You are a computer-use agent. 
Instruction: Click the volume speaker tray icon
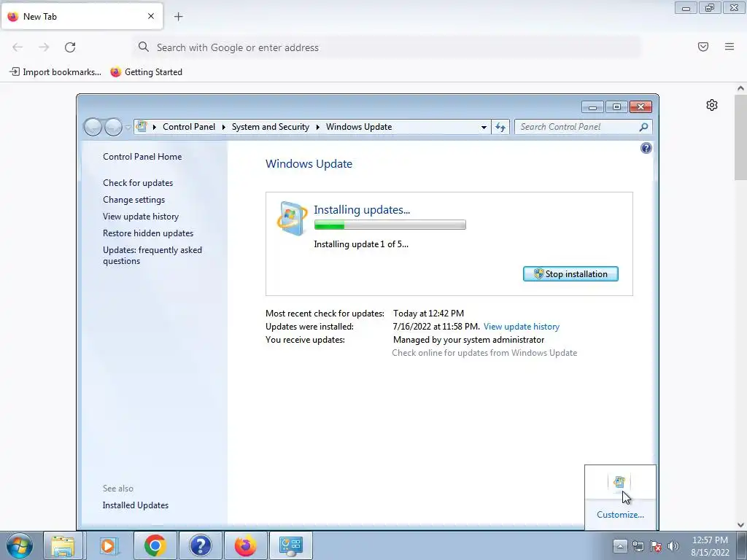point(673,546)
